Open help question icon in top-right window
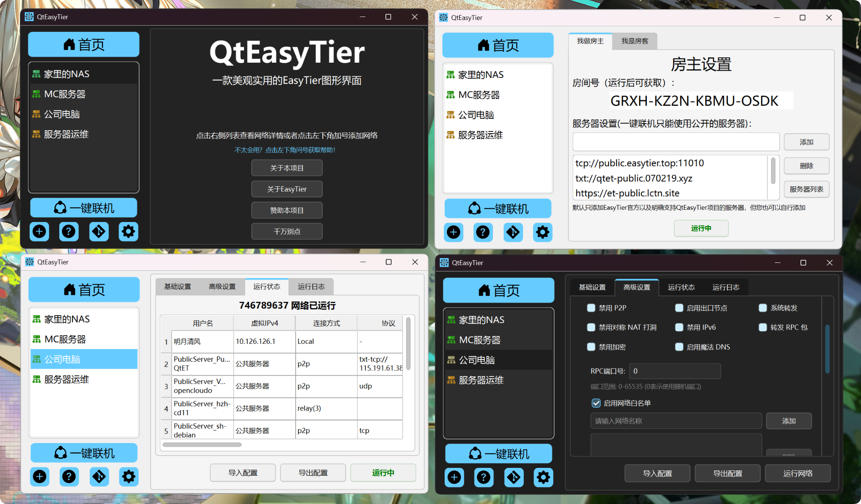The height and width of the screenshot is (504, 861). pos(483,232)
